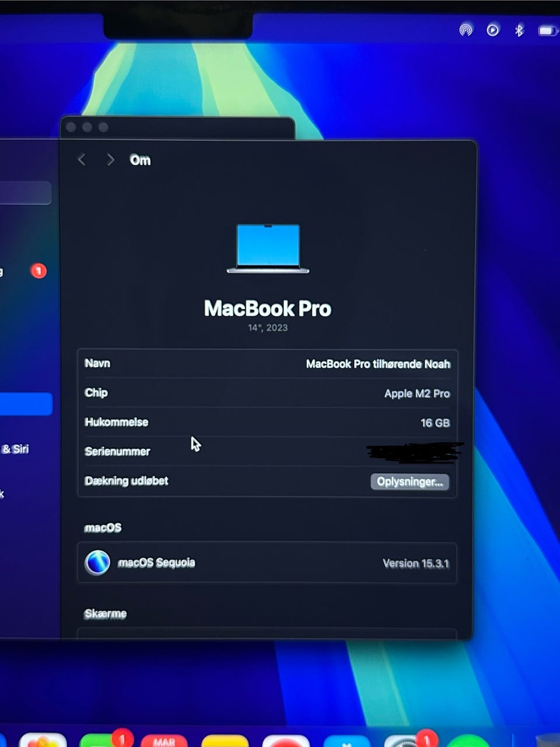
Task: Open the sidebar item with red badge
Action: coord(23,271)
